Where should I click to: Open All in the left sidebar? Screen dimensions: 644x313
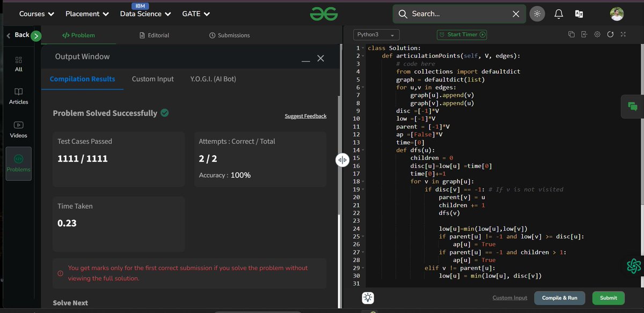19,64
